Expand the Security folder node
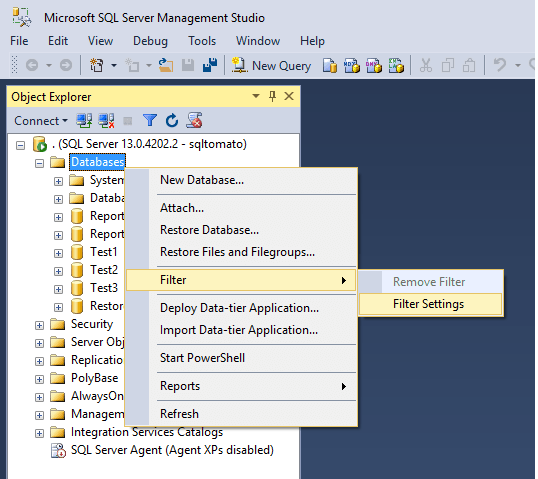This screenshot has height=479, width=538. pyautogui.click(x=39, y=325)
